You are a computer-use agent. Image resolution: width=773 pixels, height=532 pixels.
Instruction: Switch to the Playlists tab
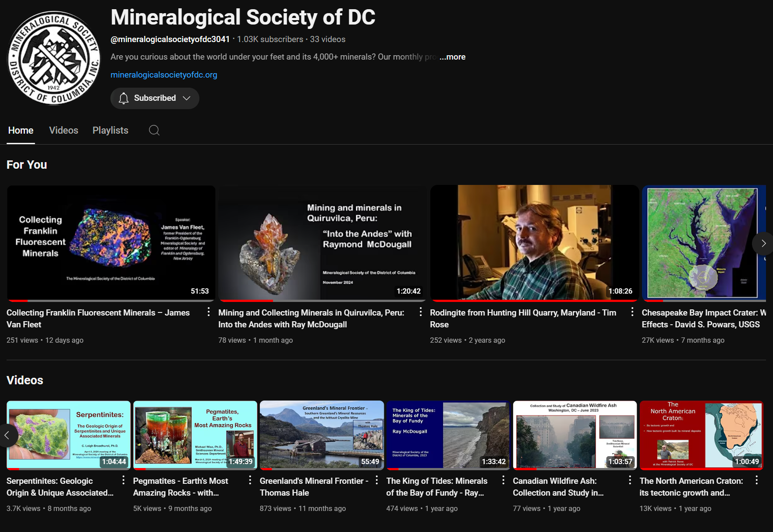(x=110, y=130)
